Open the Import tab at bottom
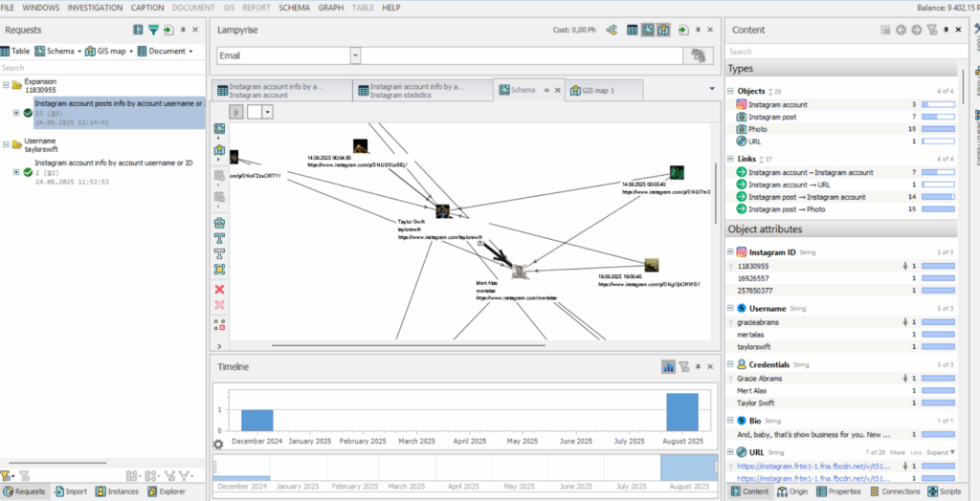This screenshot has width=980, height=501. tap(70, 491)
